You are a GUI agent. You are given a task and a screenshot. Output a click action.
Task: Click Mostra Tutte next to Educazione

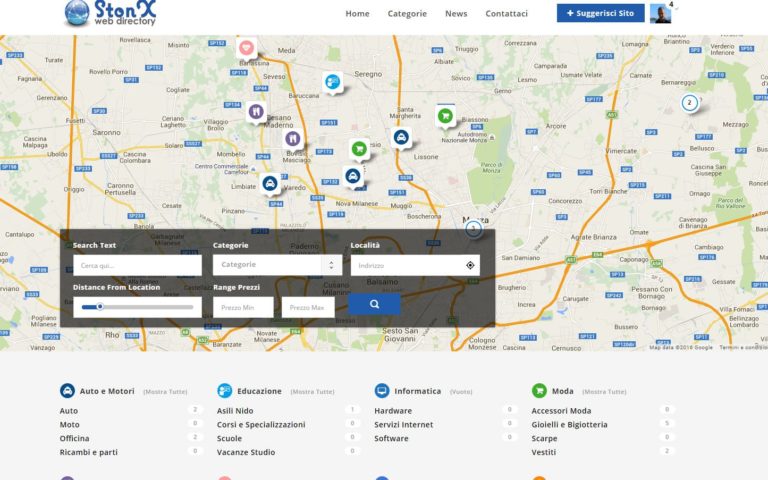pyautogui.click(x=312, y=392)
